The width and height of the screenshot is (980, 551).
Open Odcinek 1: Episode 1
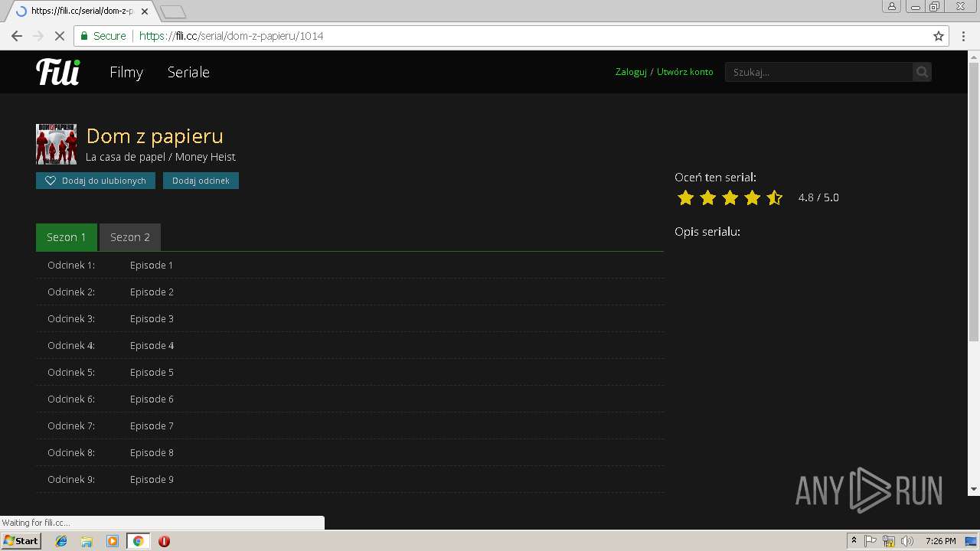click(350, 265)
